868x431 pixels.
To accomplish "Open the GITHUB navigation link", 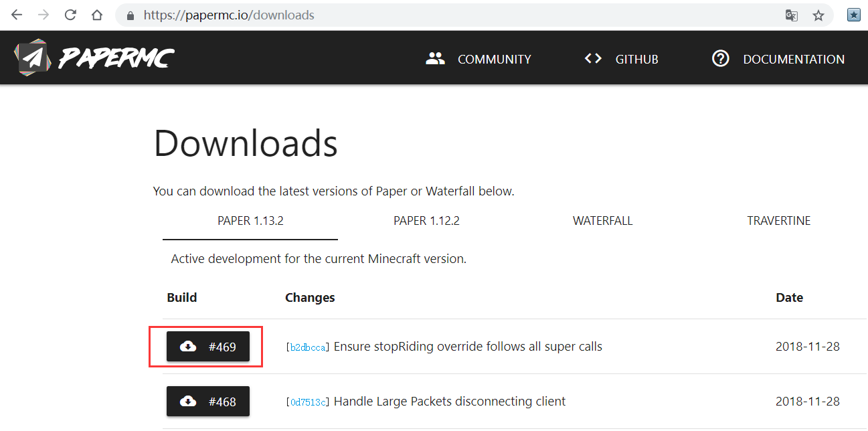I will (637, 60).
